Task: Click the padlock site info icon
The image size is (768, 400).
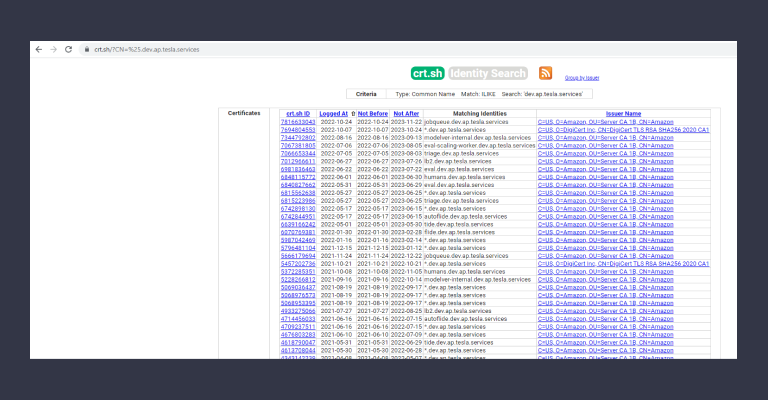Action: (x=87, y=49)
